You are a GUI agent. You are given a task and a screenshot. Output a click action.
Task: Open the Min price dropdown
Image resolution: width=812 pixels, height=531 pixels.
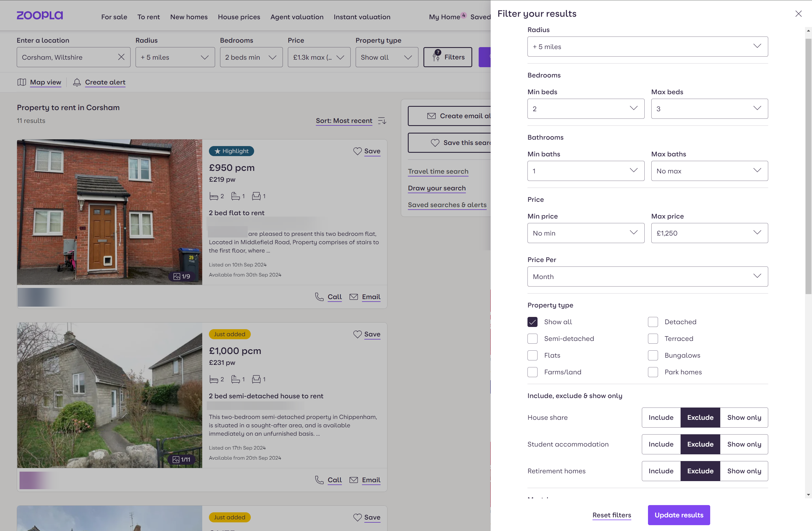585,233
